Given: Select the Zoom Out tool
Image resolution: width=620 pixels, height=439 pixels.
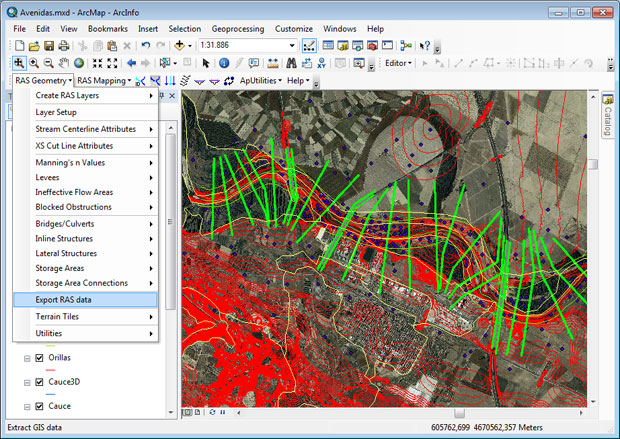Looking at the screenshot, I should pyautogui.click(x=48, y=63).
